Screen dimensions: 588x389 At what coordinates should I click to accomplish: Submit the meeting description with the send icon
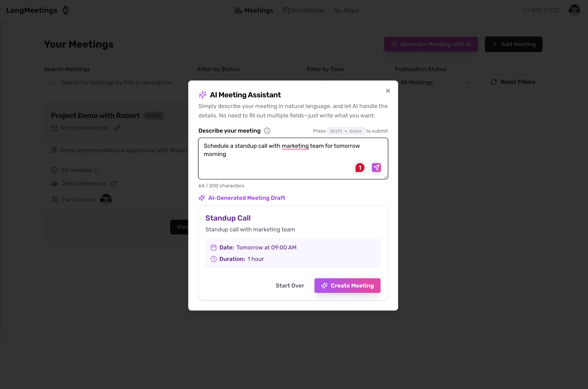coord(376,168)
